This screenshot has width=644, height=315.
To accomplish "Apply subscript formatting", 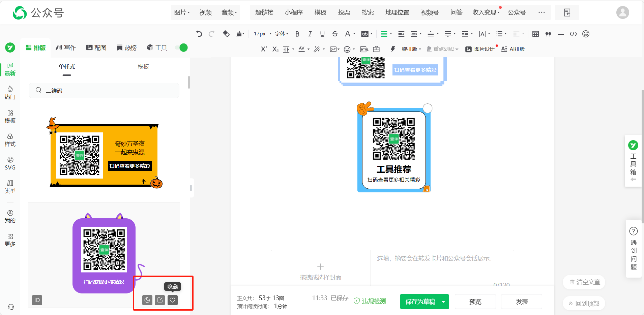I will [275, 49].
